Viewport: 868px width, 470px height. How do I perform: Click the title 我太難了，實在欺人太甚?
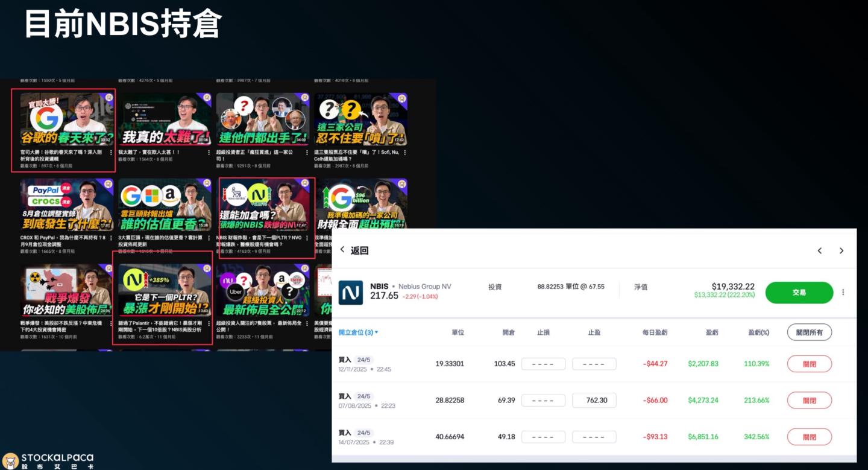tap(149, 152)
